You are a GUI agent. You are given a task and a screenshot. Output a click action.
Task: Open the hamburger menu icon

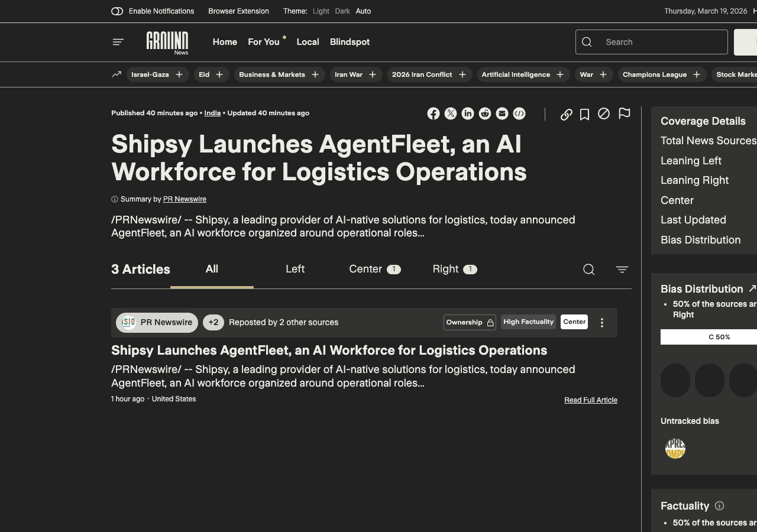click(x=118, y=42)
